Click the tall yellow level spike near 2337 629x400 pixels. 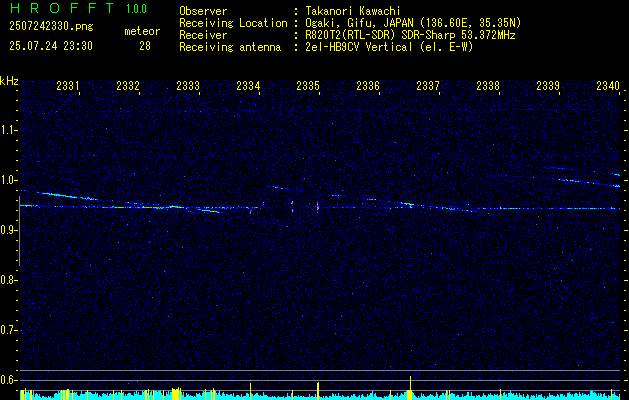click(410, 388)
